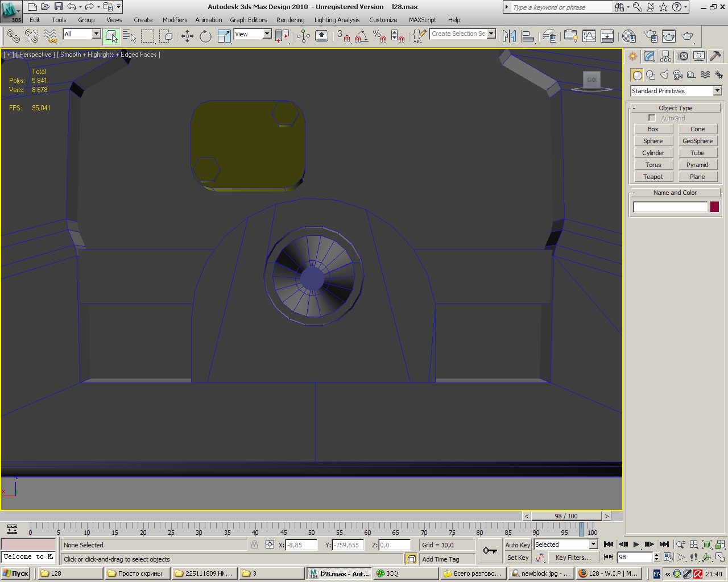Image resolution: width=728 pixels, height=582 pixels.
Task: Create a Box primitive
Action: pos(653,129)
